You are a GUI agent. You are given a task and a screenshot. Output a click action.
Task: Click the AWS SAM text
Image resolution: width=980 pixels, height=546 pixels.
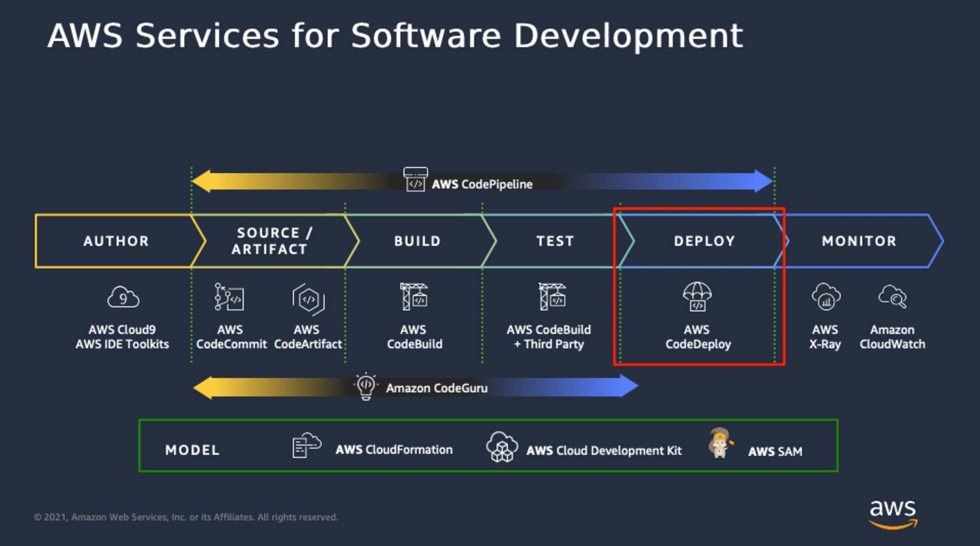click(775, 451)
